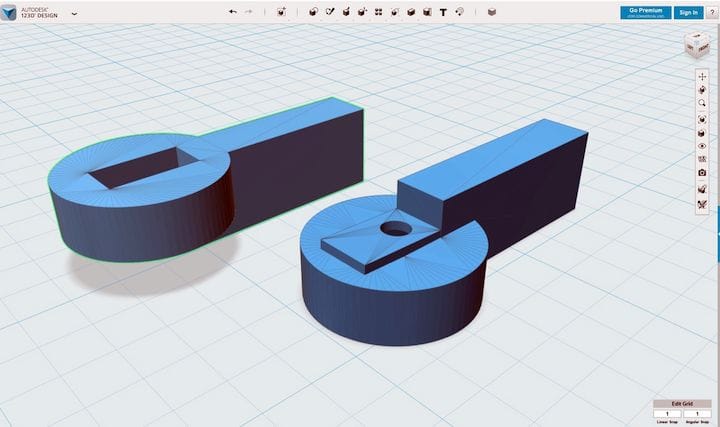
Task: Toggle the Orbit tool in navigation bar
Action: coord(702,90)
